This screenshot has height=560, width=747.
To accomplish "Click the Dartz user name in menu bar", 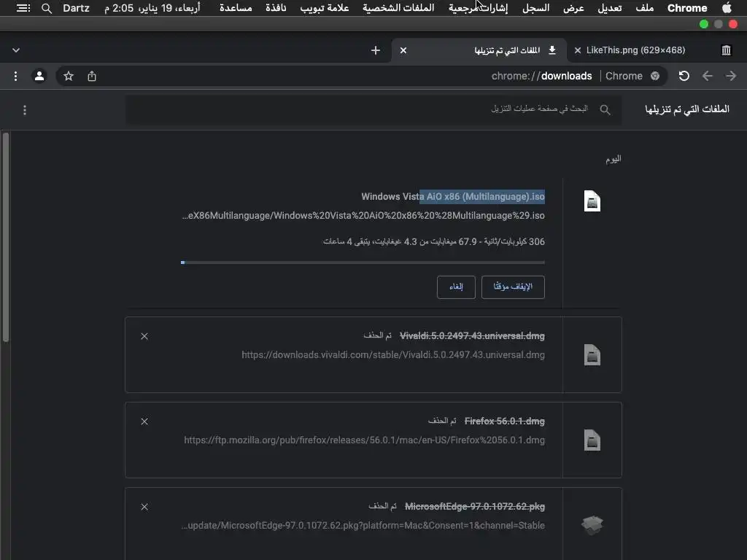I will (76, 8).
